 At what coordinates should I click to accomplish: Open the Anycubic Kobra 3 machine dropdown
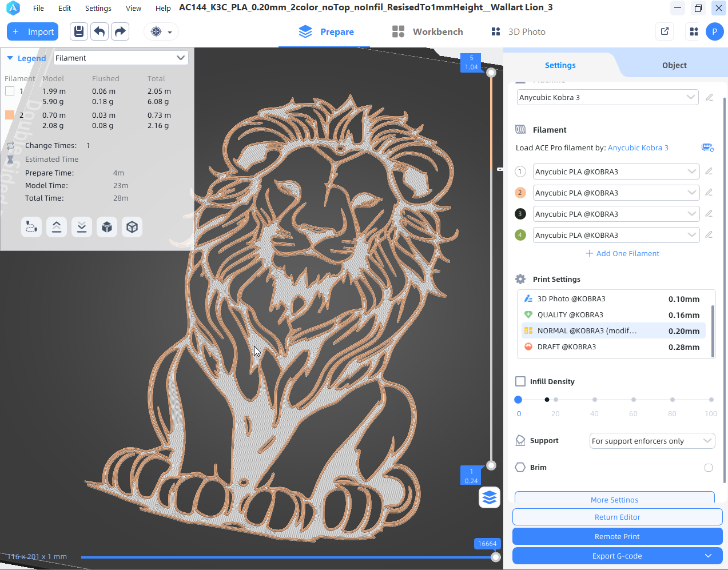[607, 97]
